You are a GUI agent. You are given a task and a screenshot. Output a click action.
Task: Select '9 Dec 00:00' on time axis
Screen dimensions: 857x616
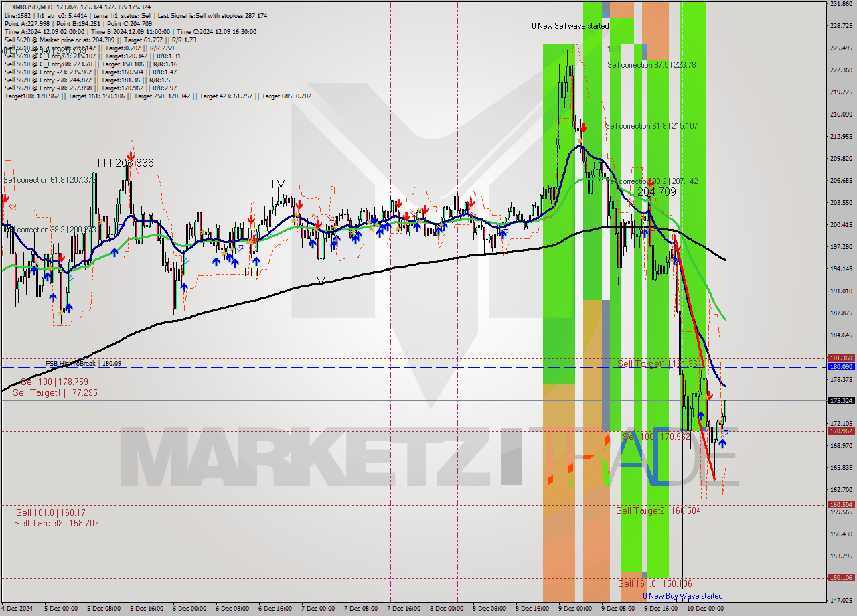(575, 609)
